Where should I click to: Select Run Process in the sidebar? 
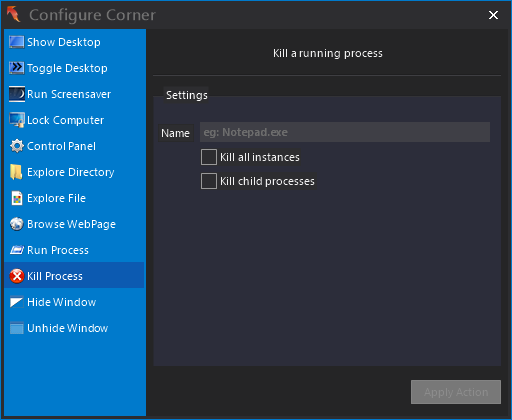tap(75, 250)
